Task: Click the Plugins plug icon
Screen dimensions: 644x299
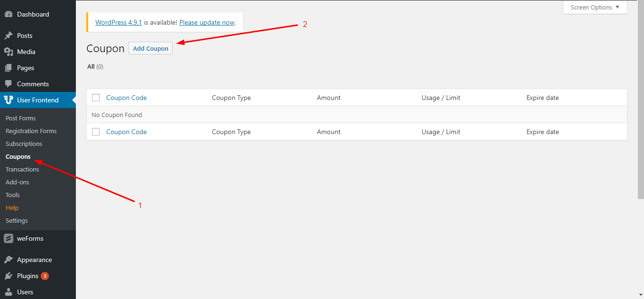Action: click(x=9, y=276)
